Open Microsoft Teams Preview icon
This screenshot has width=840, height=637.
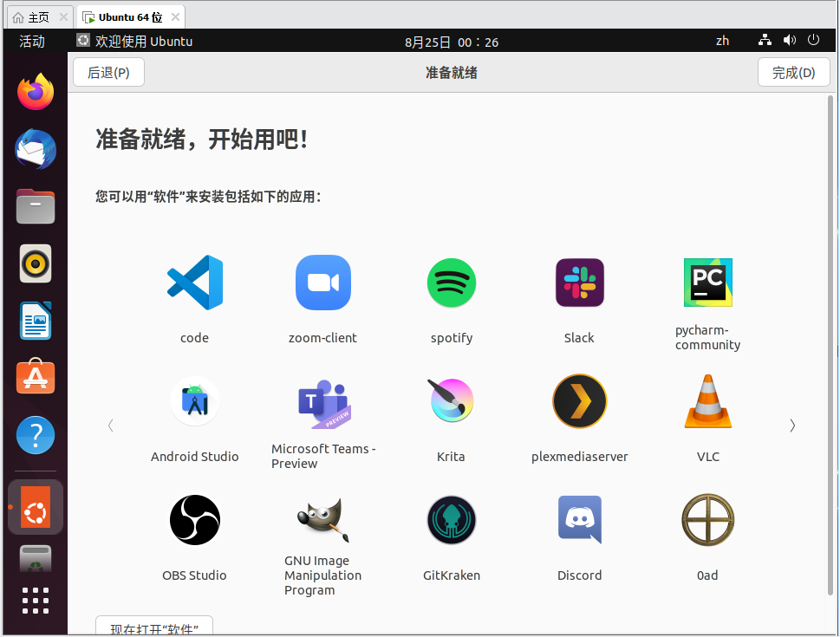click(x=323, y=403)
